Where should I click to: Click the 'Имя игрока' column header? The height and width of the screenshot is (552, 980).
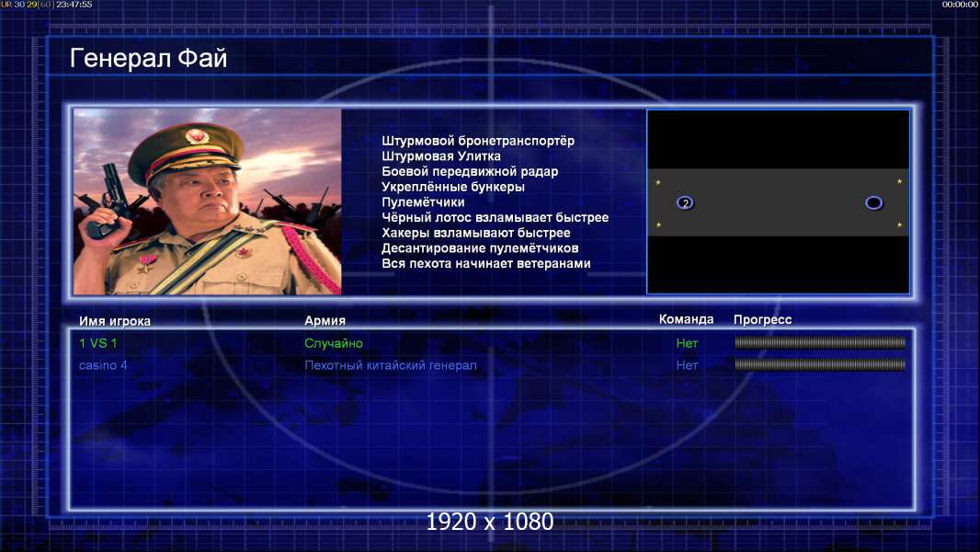(115, 321)
